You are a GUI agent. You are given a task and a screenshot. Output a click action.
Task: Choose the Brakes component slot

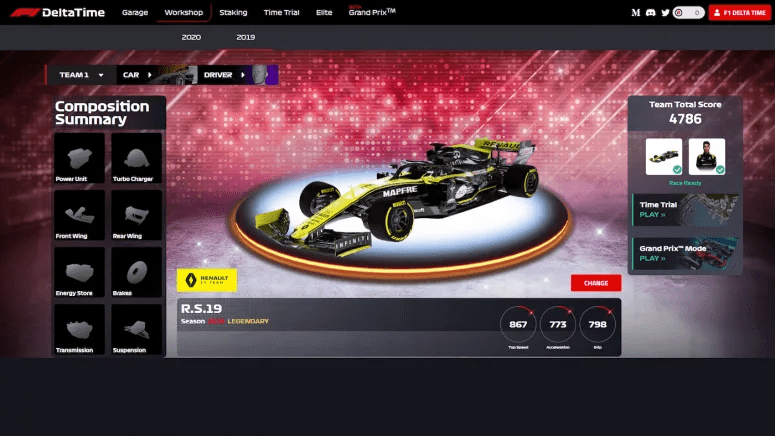pos(136,272)
